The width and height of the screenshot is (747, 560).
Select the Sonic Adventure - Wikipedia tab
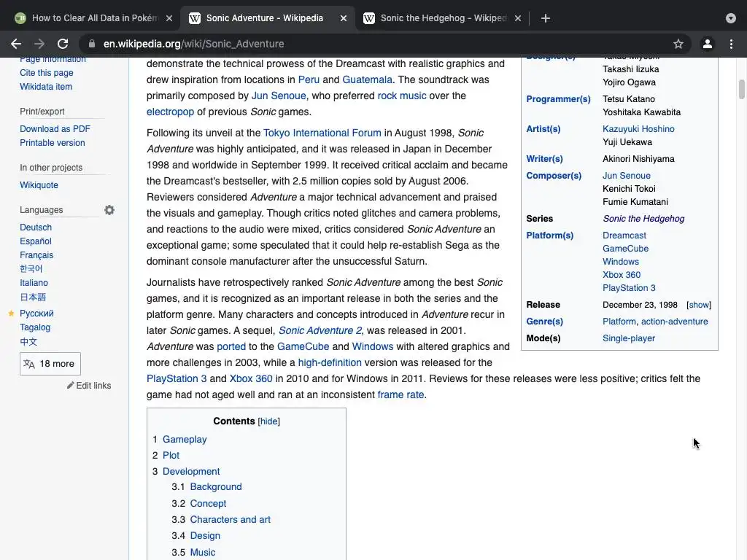268,18
